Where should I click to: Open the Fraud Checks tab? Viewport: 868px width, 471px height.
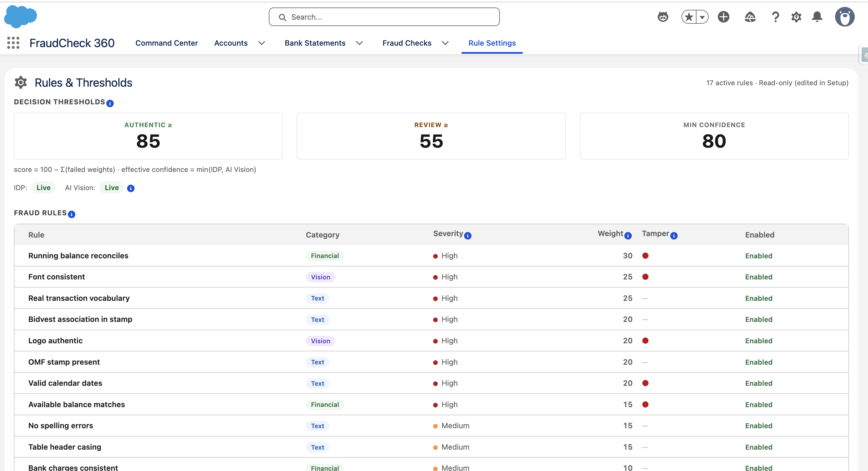[x=407, y=43]
